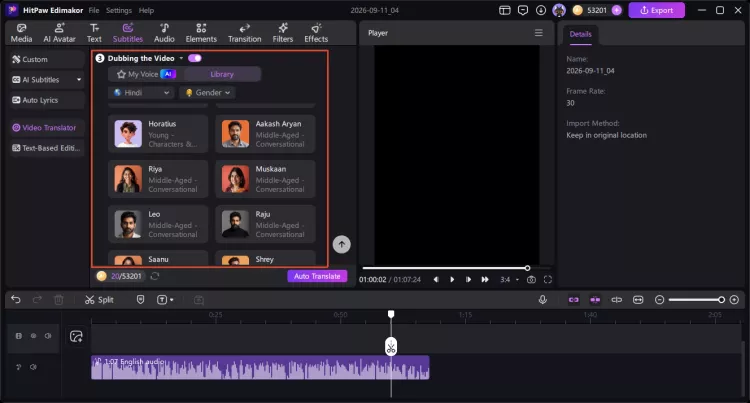Viewport: 750px width, 403px height.
Task: Click the Export button
Action: (x=656, y=10)
